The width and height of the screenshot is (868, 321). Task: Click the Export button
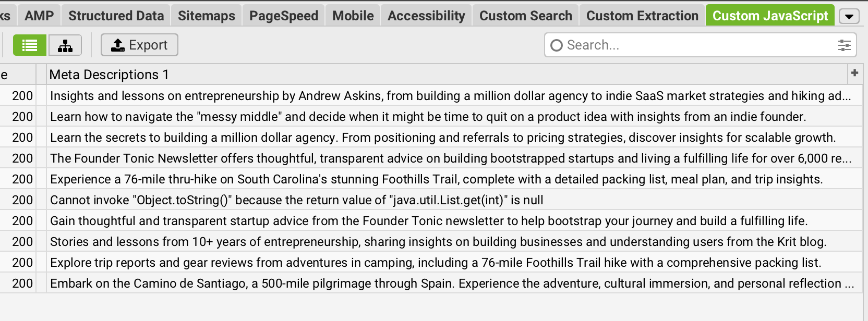(x=139, y=45)
